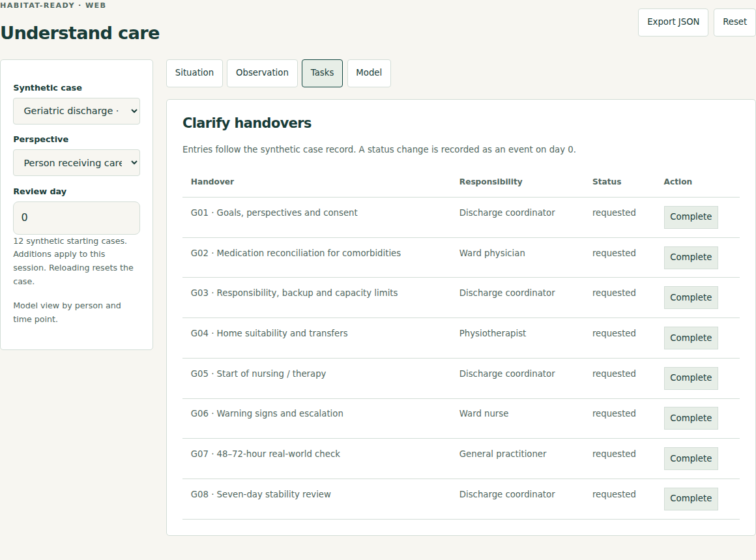Switch to the Model tab
The height and width of the screenshot is (560, 756).
pos(369,73)
